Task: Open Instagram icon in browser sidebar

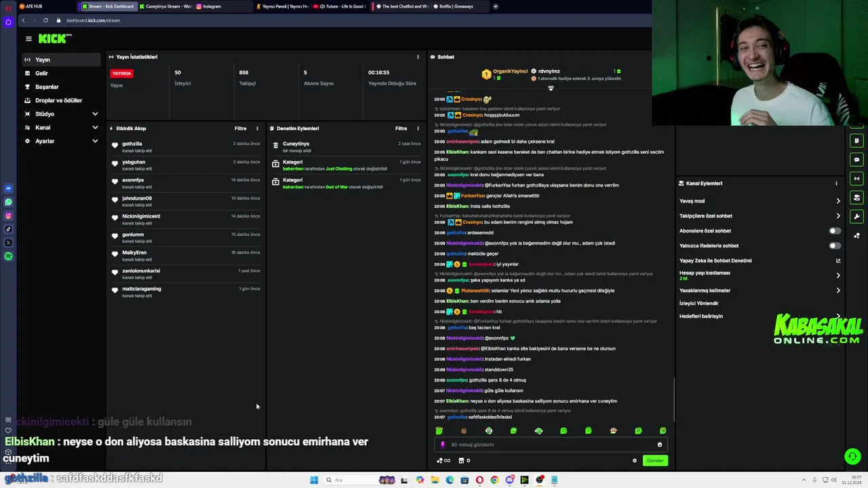Action: 8,216
